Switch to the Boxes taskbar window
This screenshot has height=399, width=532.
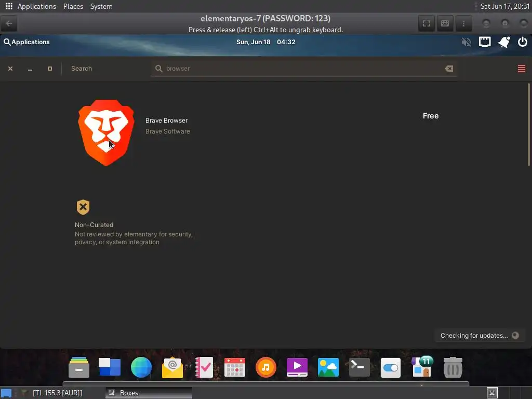point(149,393)
